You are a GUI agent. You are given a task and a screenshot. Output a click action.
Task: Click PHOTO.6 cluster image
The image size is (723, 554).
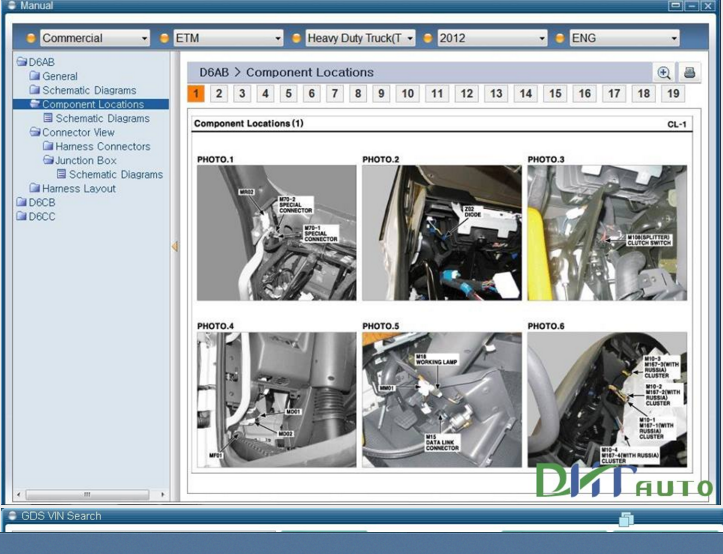(607, 399)
